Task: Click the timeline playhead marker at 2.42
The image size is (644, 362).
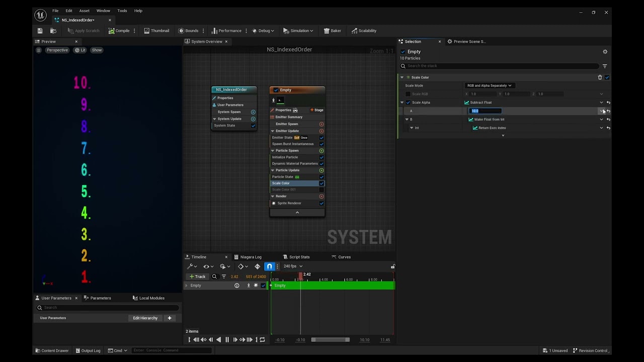Action: click(301, 276)
